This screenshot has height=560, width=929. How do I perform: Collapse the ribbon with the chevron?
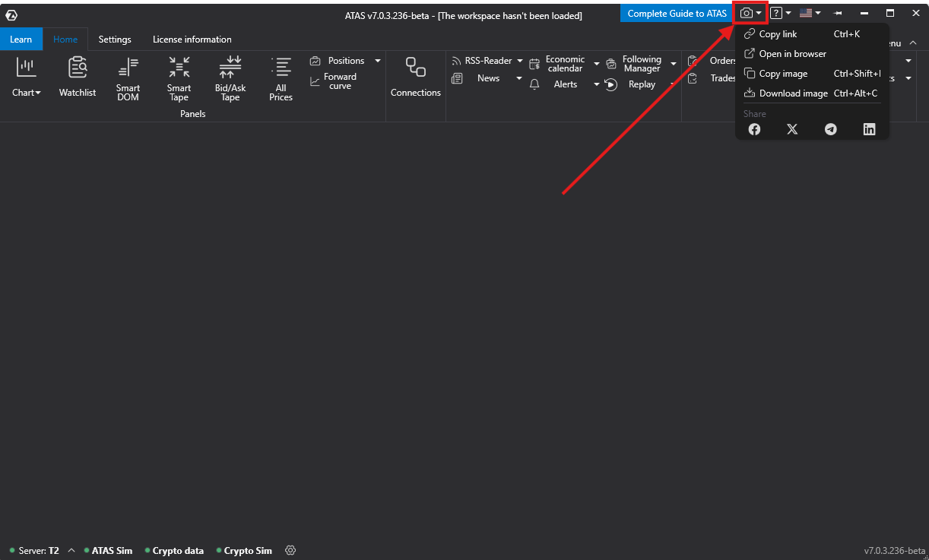coord(913,43)
